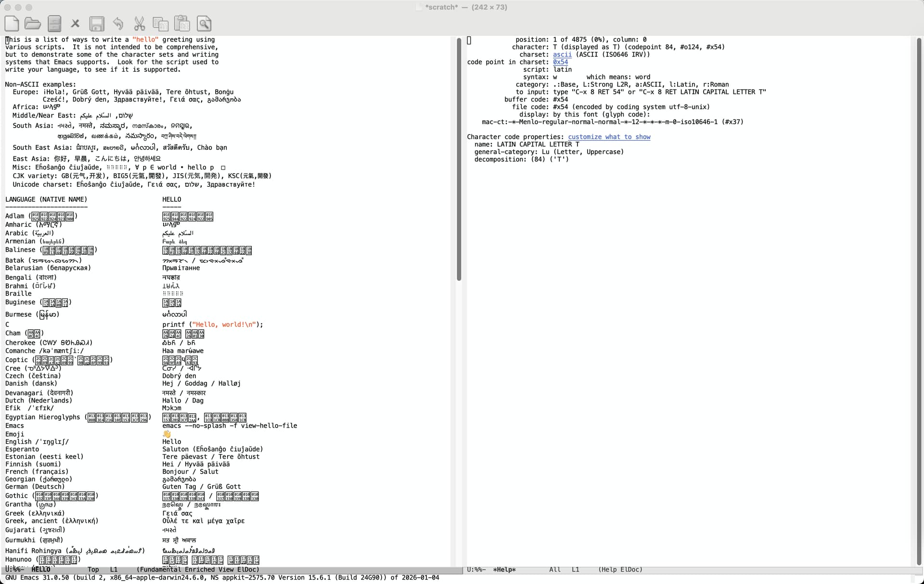Open directory with the file cabinet icon
Screen dimensions: 924x584
point(54,23)
